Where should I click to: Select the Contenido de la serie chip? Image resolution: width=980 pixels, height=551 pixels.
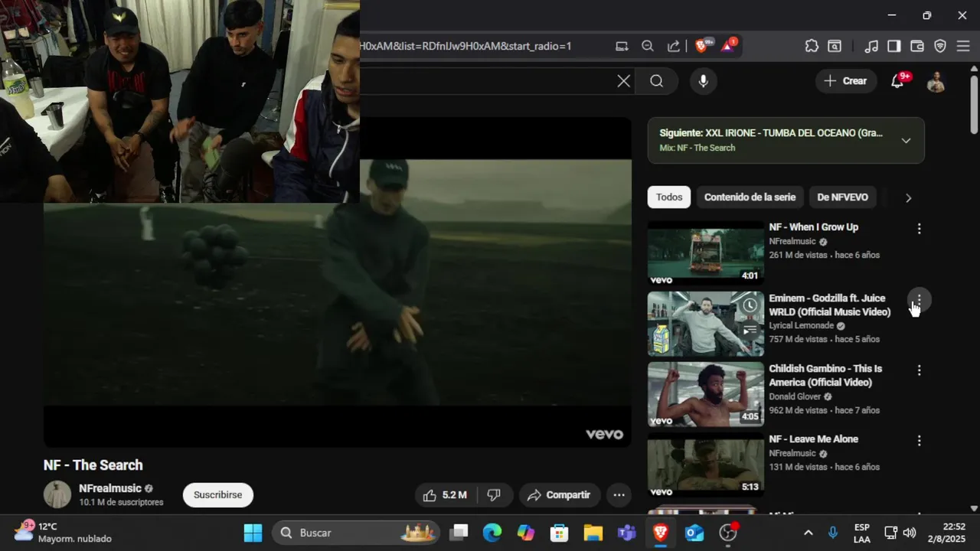coord(750,197)
